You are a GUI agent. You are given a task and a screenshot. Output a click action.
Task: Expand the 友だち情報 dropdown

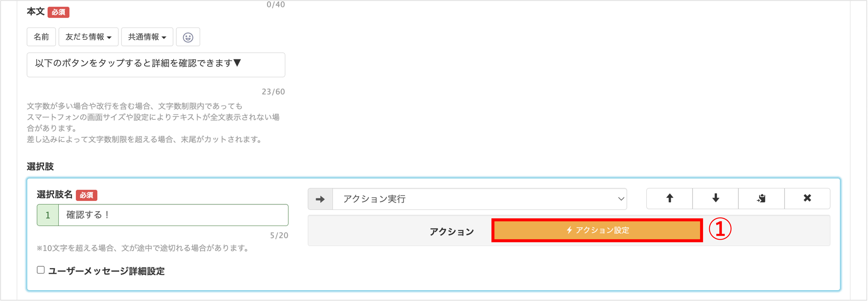[x=88, y=37]
